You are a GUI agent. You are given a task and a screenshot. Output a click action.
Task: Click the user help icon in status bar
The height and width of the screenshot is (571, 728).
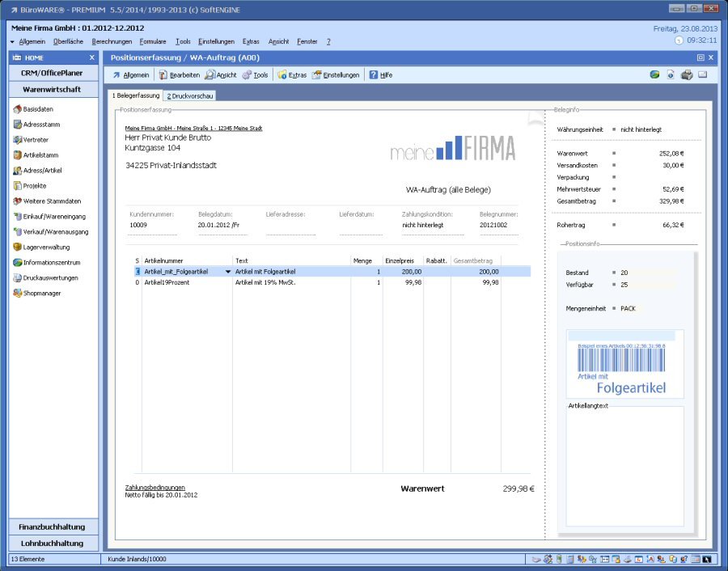tap(684, 559)
